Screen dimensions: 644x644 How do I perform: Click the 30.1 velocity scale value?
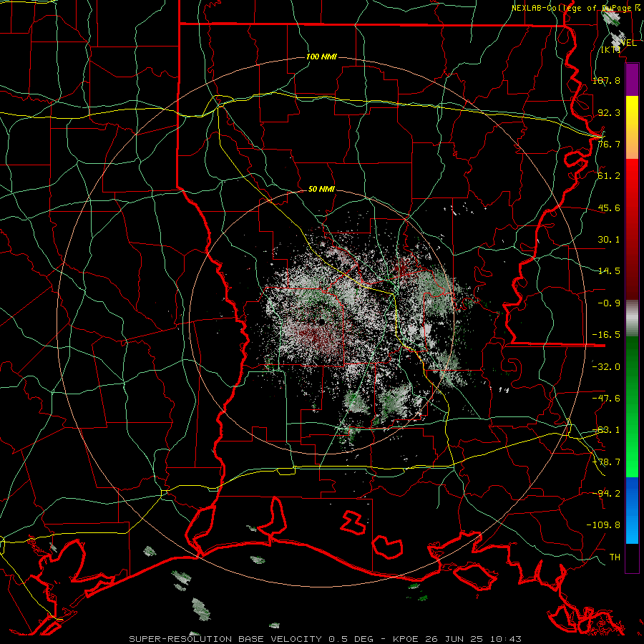tap(609, 240)
